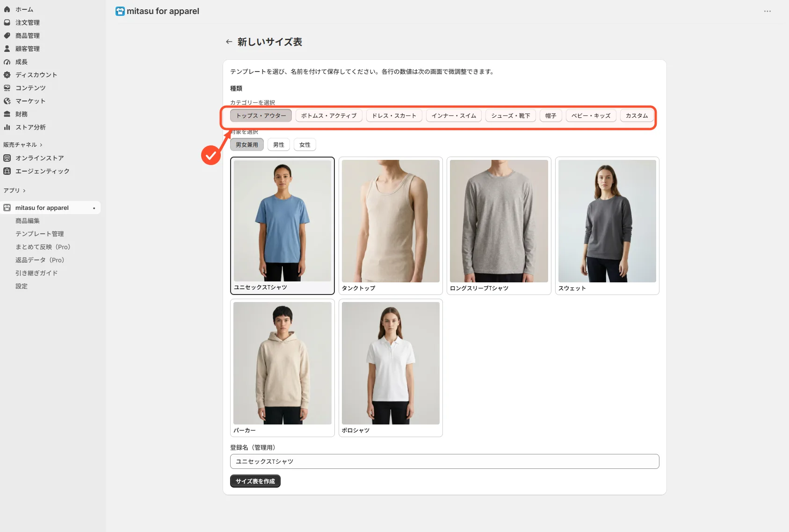Choose the ボトムス・アクティブ category

pos(329,115)
